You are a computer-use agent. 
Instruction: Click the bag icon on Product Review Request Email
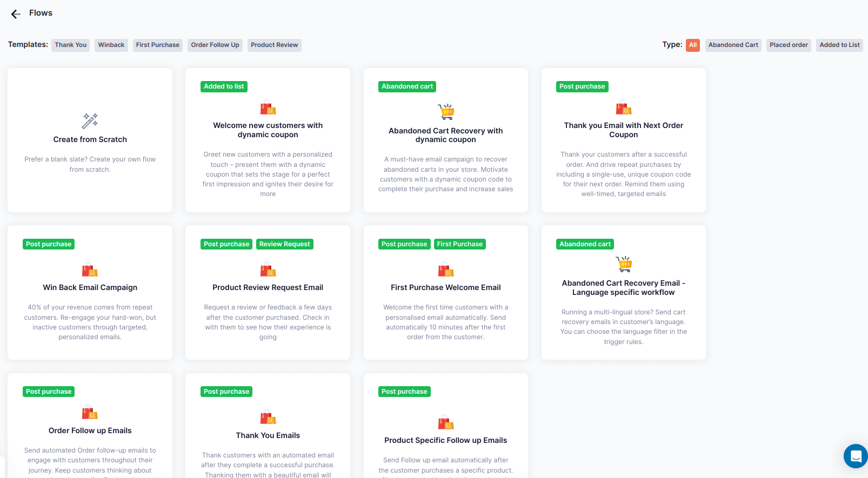tap(268, 269)
